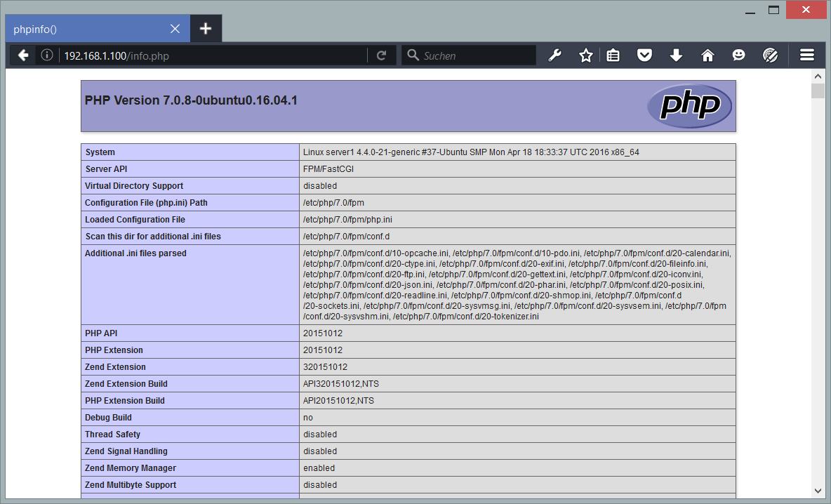
Task: Click the enabled value for Zend Memory Manager
Action: (x=319, y=468)
